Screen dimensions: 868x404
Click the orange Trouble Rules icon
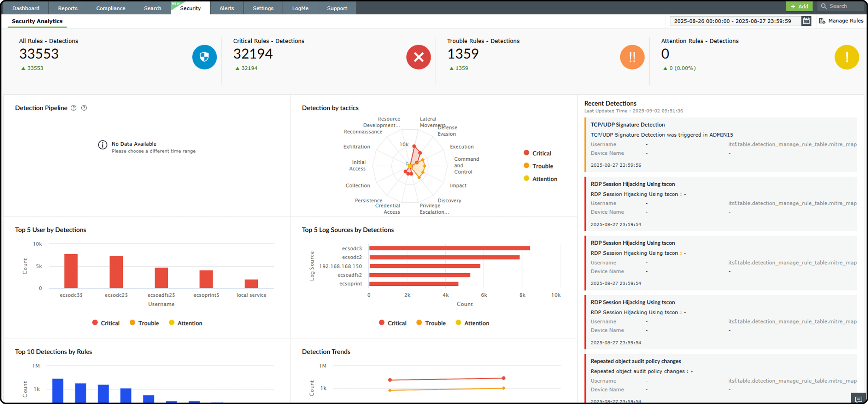tap(632, 57)
